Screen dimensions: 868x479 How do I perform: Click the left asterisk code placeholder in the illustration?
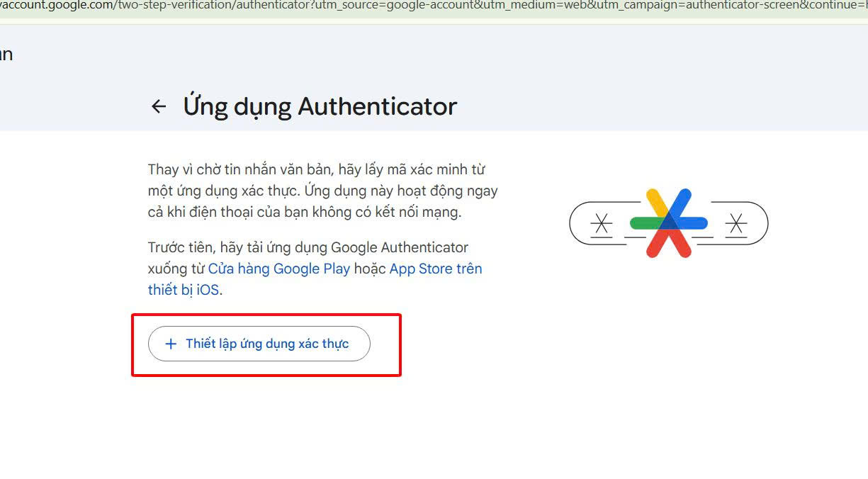(602, 223)
